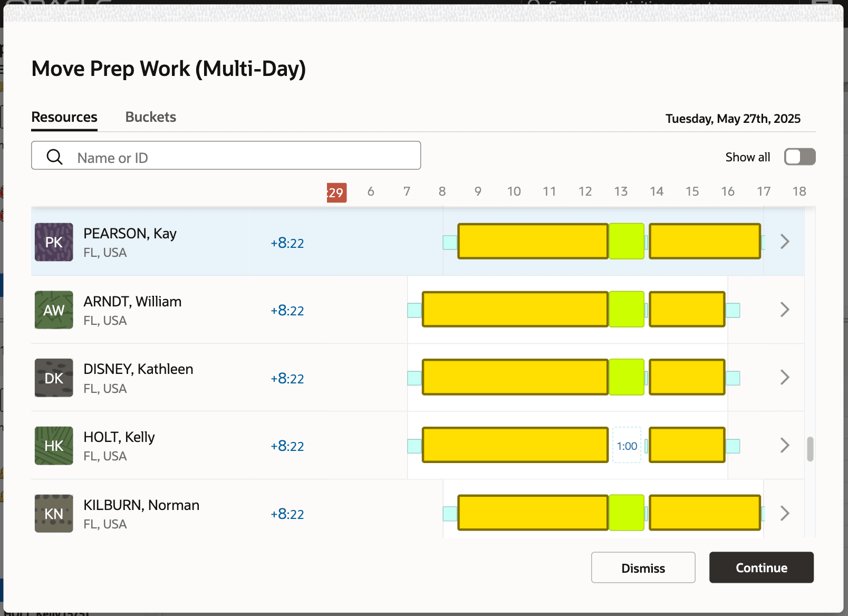
Task: Switch to the Buckets tab
Action: [150, 117]
